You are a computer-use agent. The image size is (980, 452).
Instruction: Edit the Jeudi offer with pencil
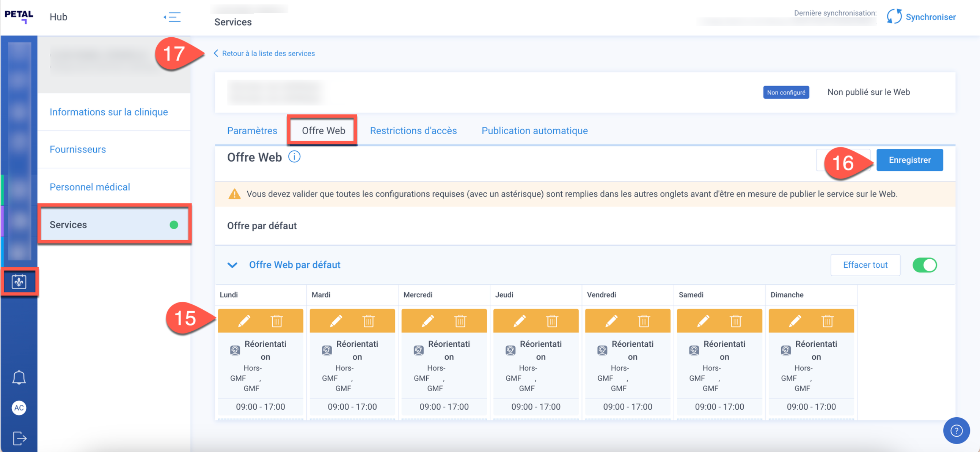(520, 321)
